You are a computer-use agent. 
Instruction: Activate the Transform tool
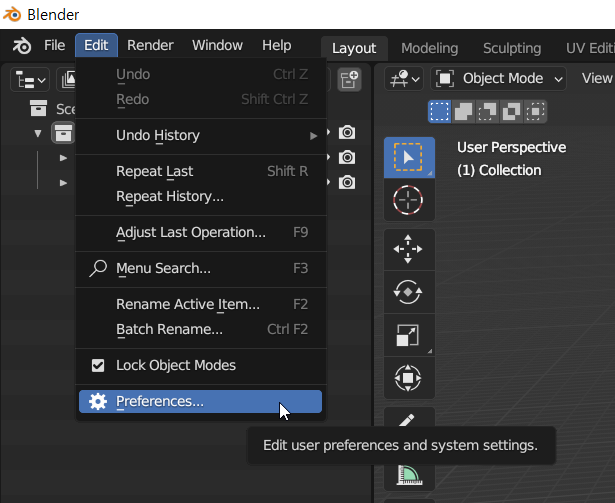(409, 378)
